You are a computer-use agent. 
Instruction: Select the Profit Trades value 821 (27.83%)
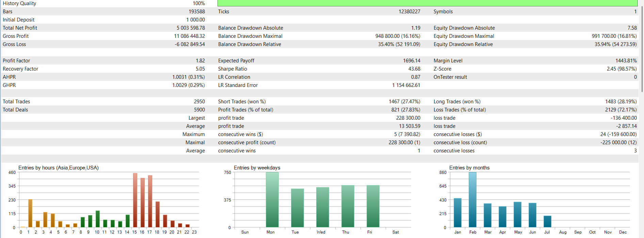coord(406,110)
